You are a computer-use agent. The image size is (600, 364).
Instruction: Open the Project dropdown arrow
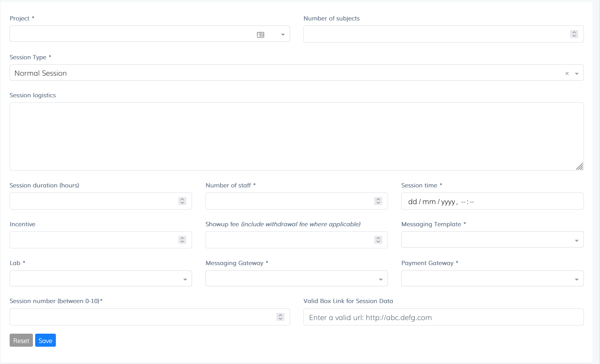pyautogui.click(x=283, y=35)
